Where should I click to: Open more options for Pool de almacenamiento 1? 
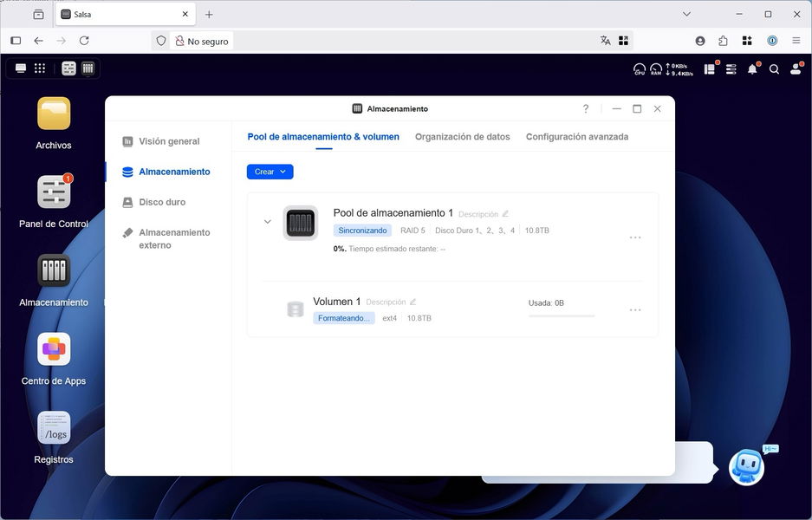(635, 237)
